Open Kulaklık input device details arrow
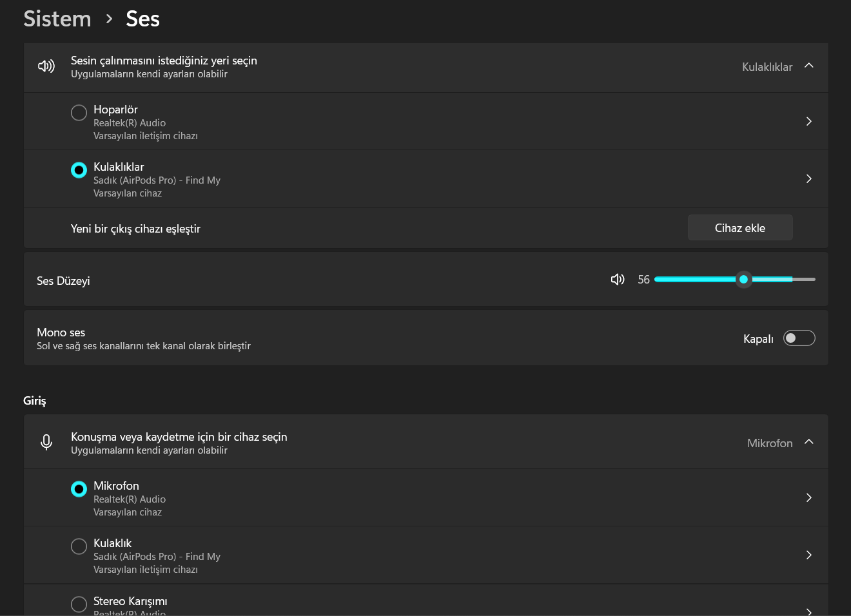 tap(808, 555)
